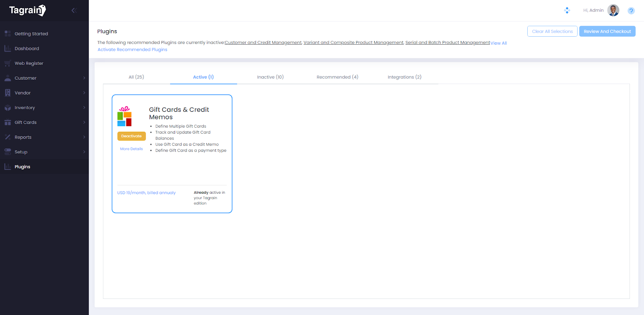644x315 pixels.
Task: Click Activate Recommended Plugins link
Action: (x=132, y=50)
